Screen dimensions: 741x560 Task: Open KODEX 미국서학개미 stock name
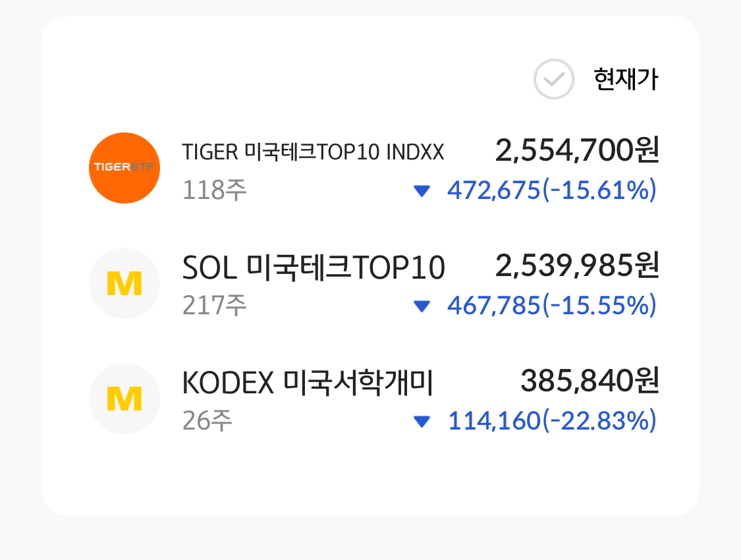coord(308,382)
